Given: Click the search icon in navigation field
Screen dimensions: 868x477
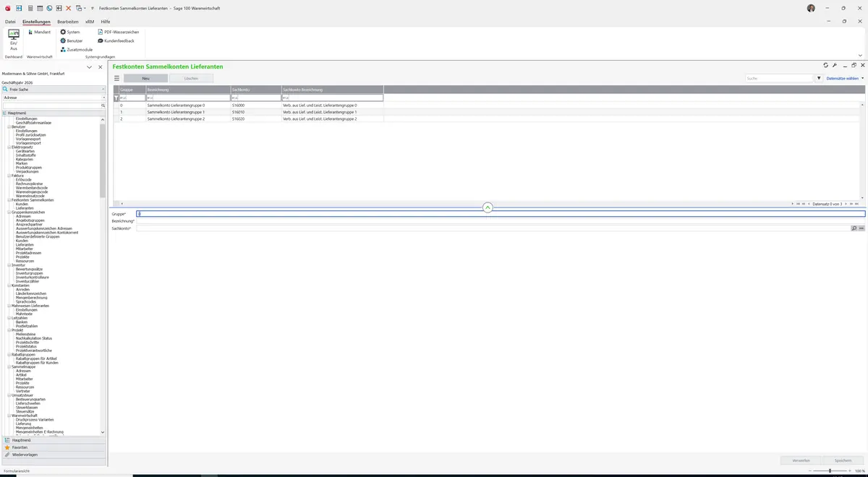Looking at the screenshot, I should pos(103,106).
